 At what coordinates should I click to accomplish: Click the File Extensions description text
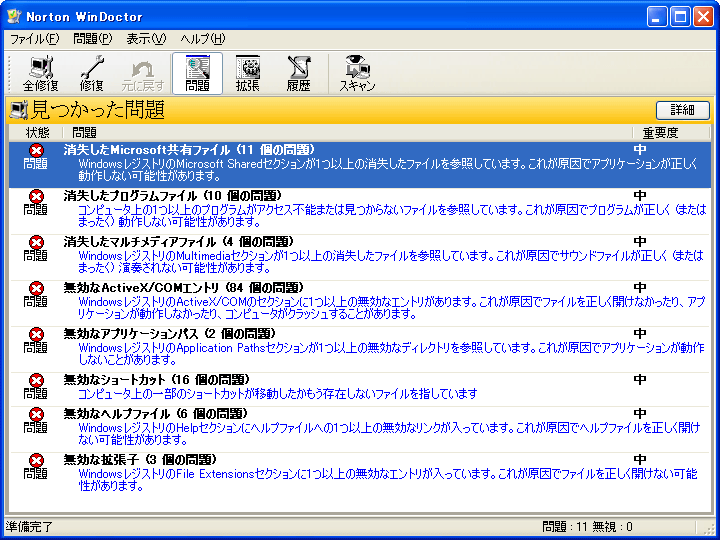388,479
